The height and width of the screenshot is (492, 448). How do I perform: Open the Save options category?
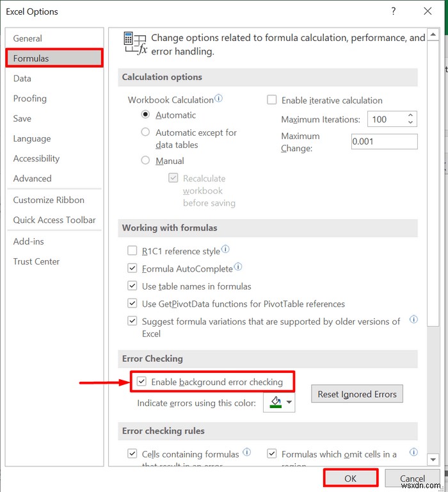pos(54,119)
